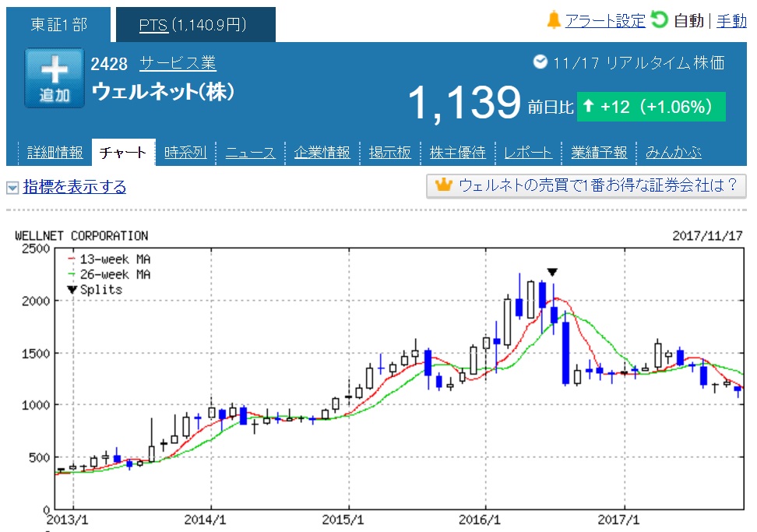Open the みんかぶ tab

pos(674,153)
